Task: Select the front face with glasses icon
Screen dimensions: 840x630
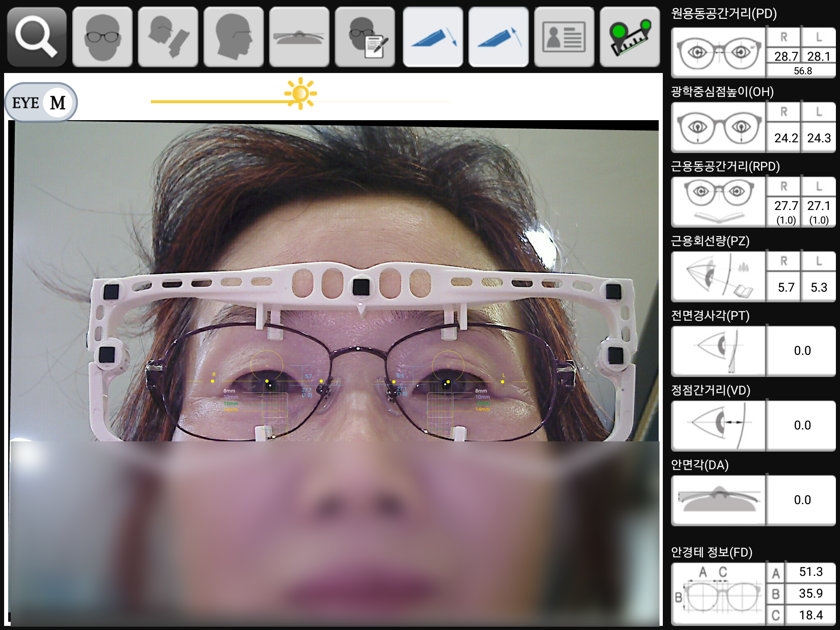Action: (103, 37)
